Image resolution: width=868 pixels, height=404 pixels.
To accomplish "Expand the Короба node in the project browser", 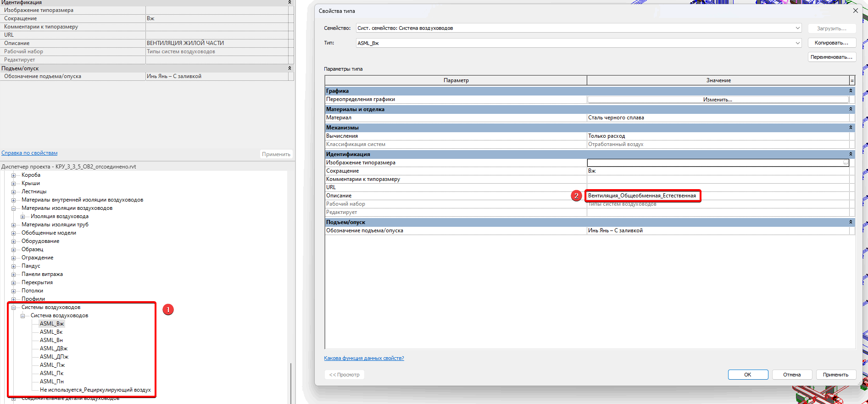I will coord(14,175).
